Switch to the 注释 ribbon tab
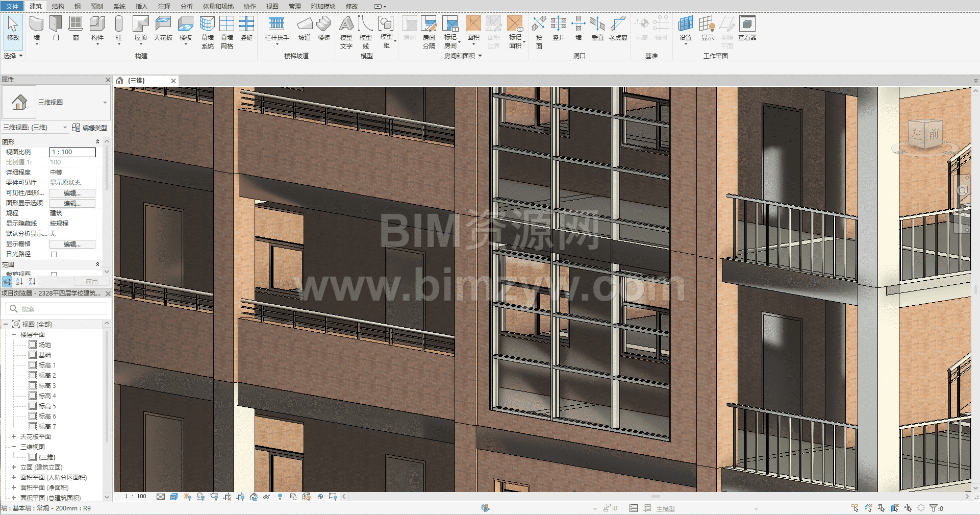980x515 pixels. pos(164,6)
